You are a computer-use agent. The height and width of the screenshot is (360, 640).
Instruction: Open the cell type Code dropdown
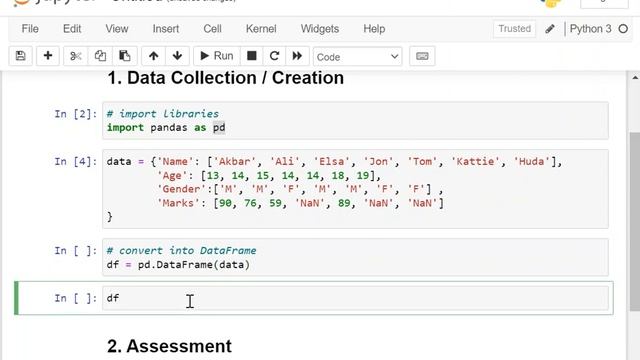point(358,57)
